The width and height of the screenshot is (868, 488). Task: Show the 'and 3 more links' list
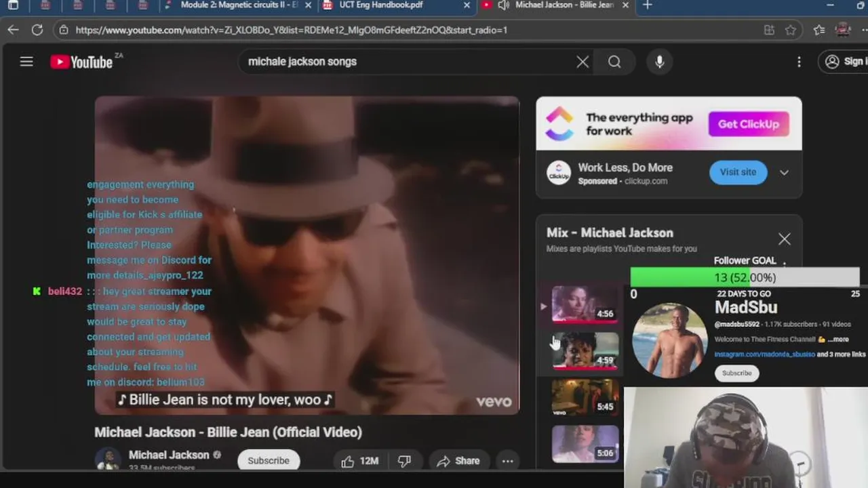[x=842, y=354]
